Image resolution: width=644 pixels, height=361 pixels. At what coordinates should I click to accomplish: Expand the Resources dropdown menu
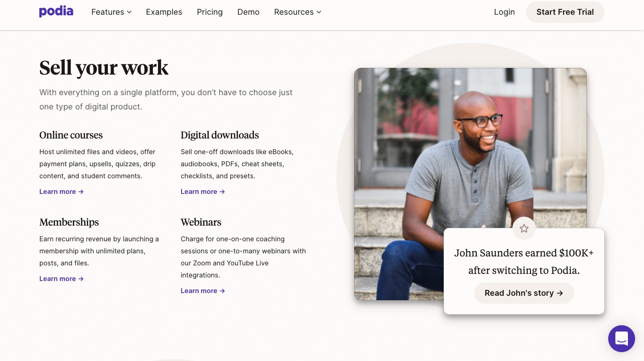pyautogui.click(x=298, y=12)
